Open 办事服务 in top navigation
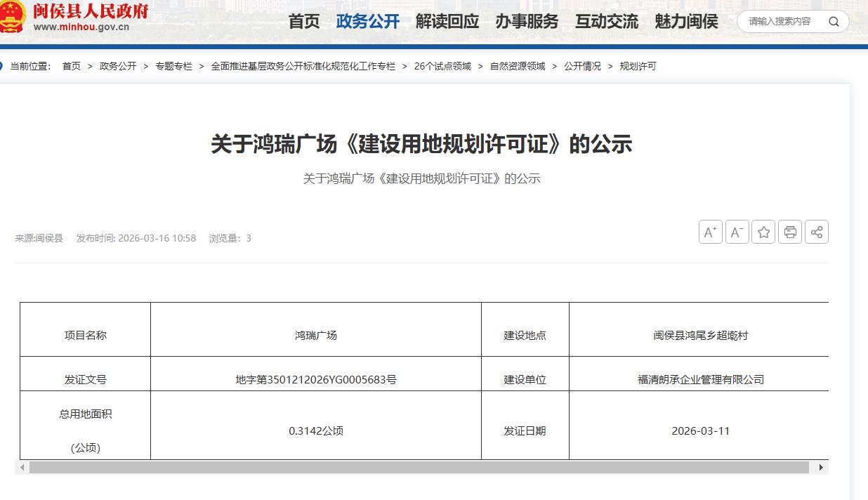This screenshot has width=868, height=500. 527,21
